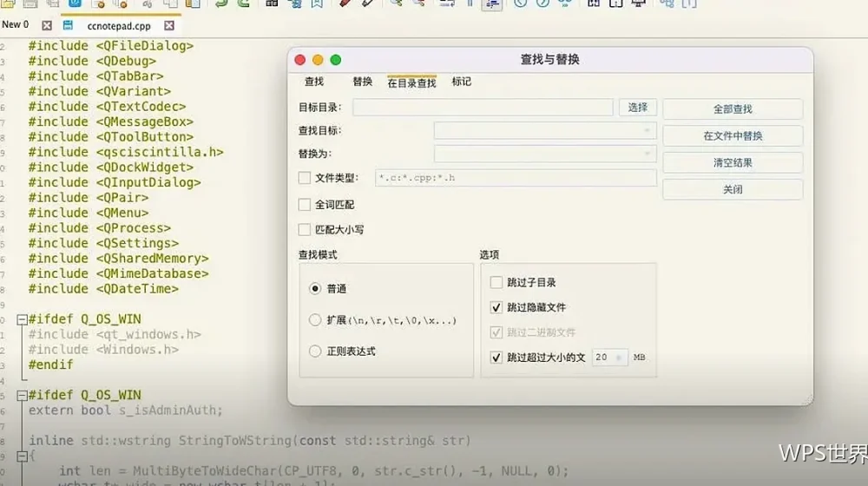
Task: Click the 全部查找 button
Action: click(733, 109)
